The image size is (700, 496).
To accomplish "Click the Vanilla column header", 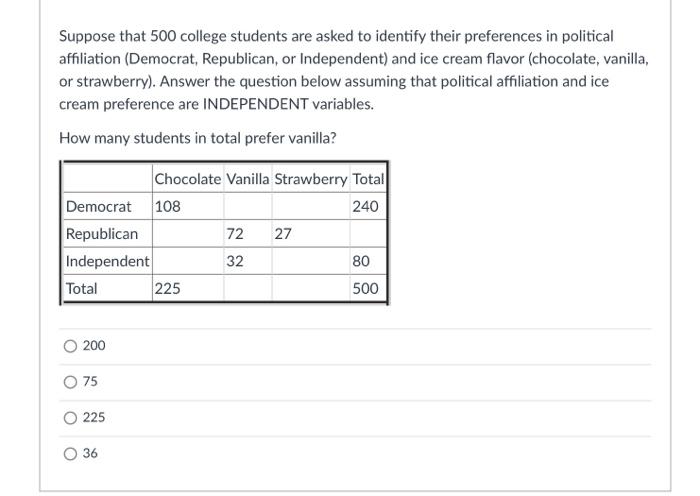I will tap(248, 179).
